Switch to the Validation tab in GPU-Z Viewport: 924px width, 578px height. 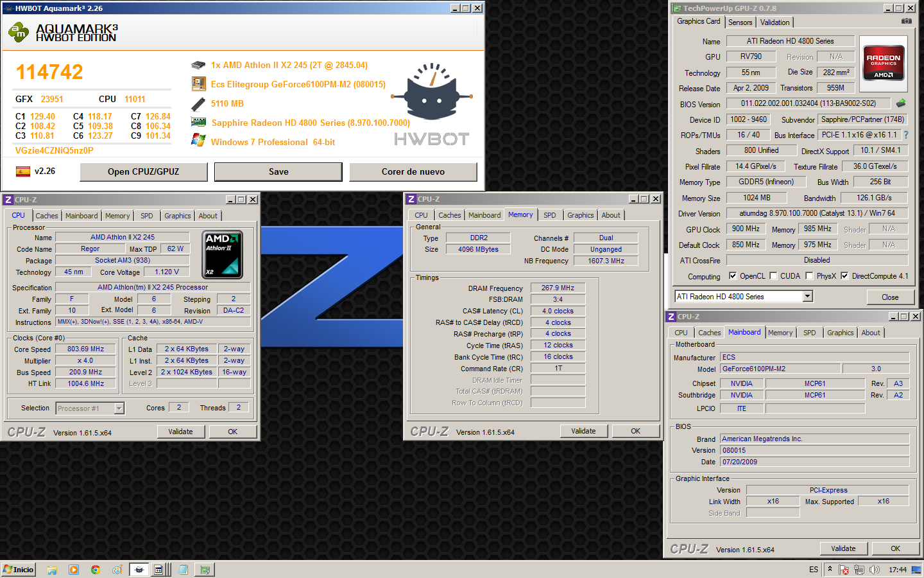[774, 22]
